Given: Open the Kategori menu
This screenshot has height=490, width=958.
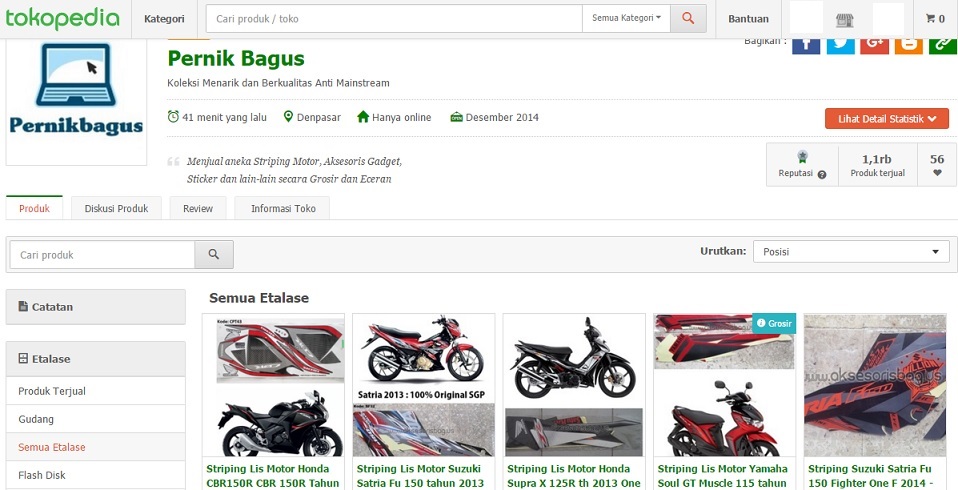Looking at the screenshot, I should (164, 19).
